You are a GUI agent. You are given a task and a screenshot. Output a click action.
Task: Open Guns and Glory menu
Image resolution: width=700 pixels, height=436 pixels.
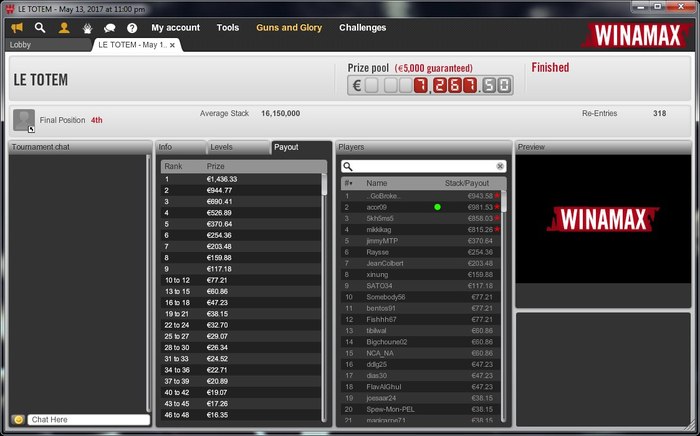click(289, 28)
